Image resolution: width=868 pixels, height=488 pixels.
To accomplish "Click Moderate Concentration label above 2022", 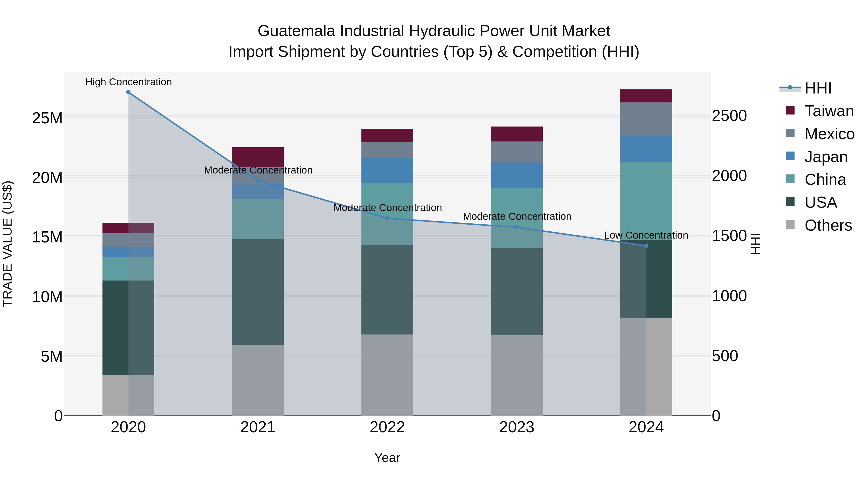I will point(387,208).
